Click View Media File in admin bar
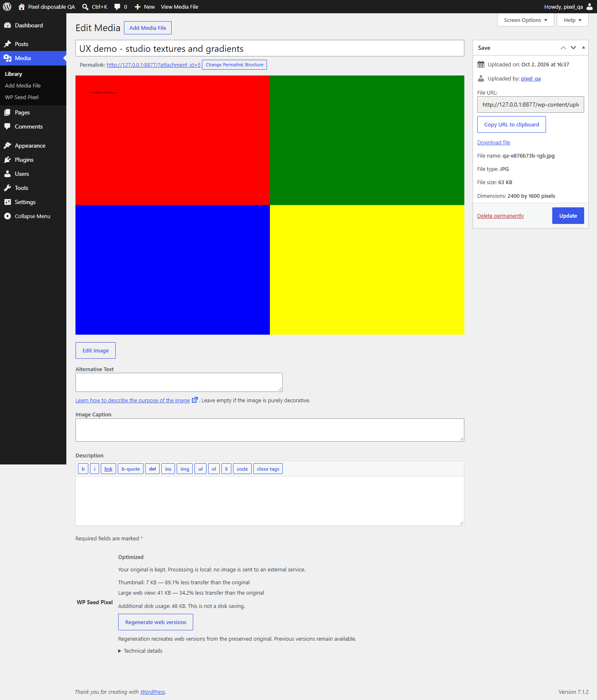The image size is (597, 700). (x=180, y=7)
